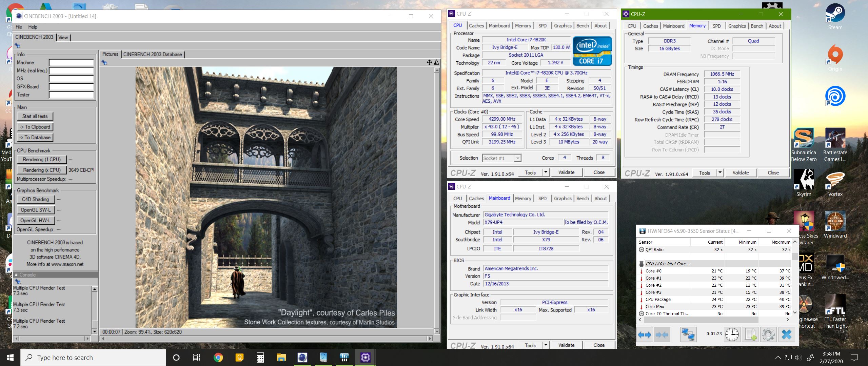Open Vortex desktop icon
This screenshot has width=868, height=366.
pos(835,183)
